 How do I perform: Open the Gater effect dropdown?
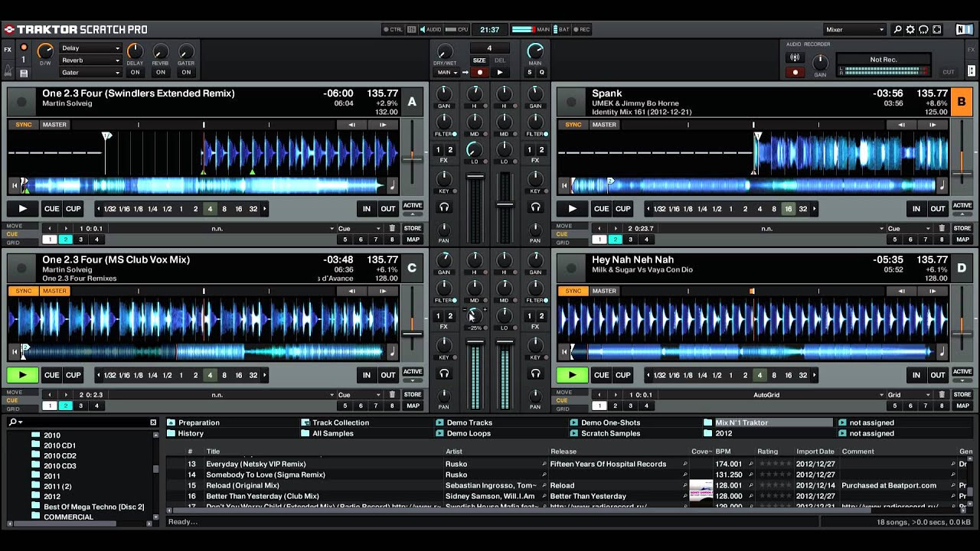click(x=90, y=73)
